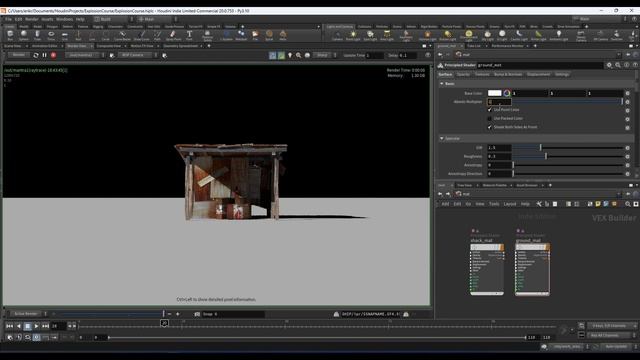This screenshot has width=640, height=360.
Task: Open the Windows menu
Action: pos(64,19)
